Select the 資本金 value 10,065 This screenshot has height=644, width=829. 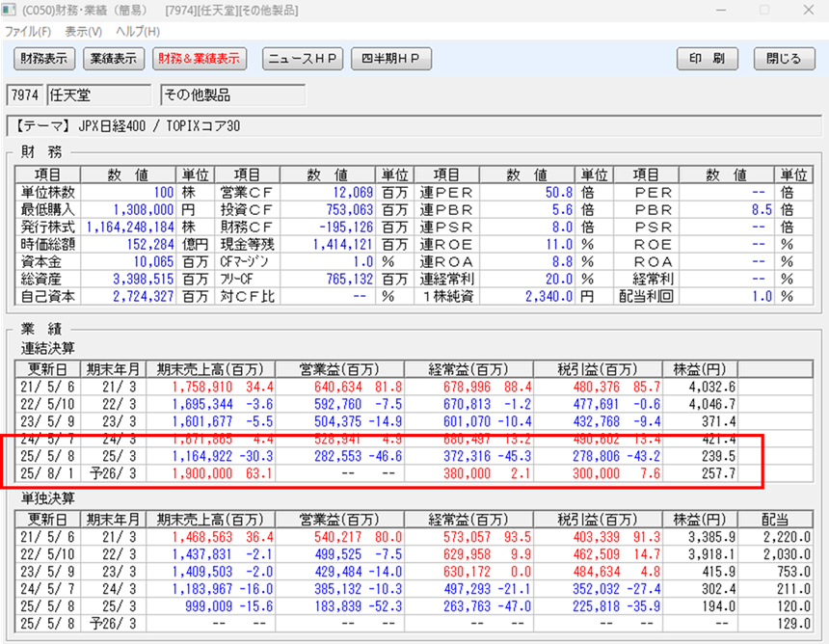(153, 262)
